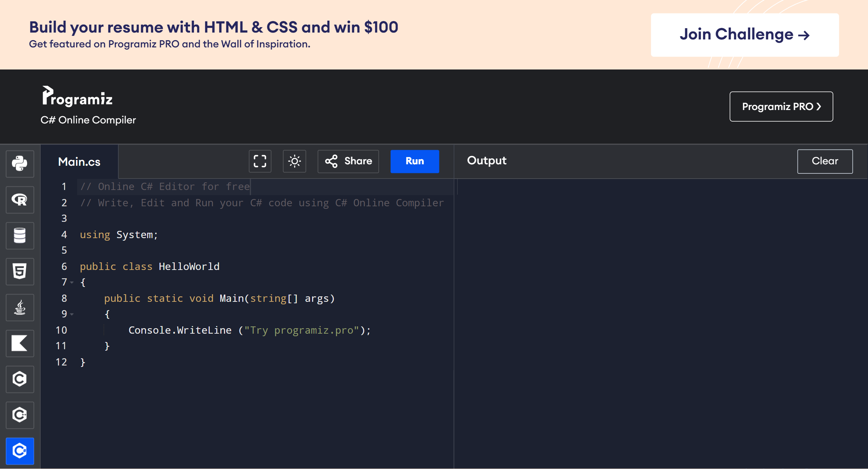
Task: Select the Main.cs tab
Action: click(79, 161)
